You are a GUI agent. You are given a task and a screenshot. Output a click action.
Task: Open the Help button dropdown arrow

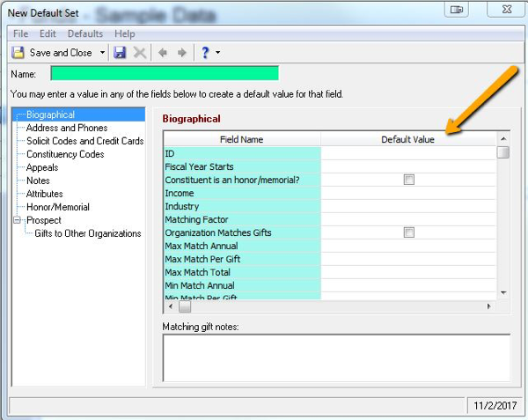coord(217,53)
